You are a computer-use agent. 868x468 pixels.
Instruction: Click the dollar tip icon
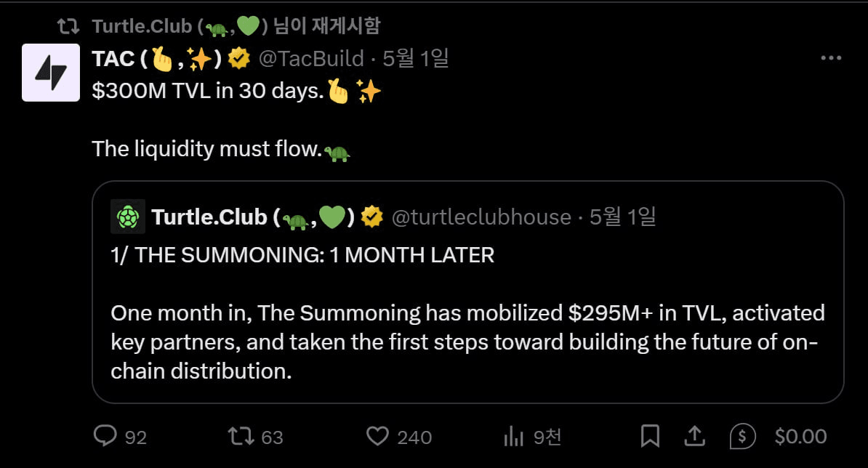(742, 437)
